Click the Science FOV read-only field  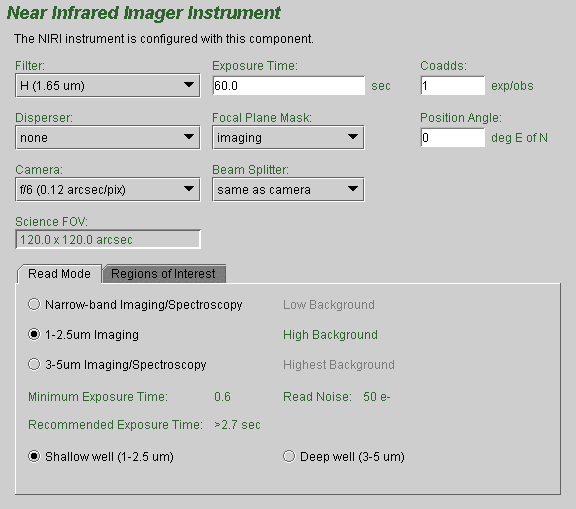pyautogui.click(x=108, y=239)
